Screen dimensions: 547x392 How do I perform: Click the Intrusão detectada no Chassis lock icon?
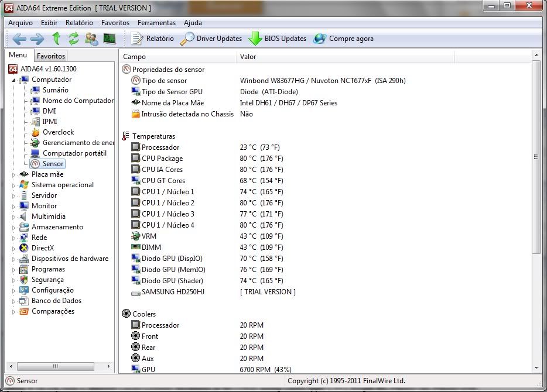pyautogui.click(x=136, y=114)
